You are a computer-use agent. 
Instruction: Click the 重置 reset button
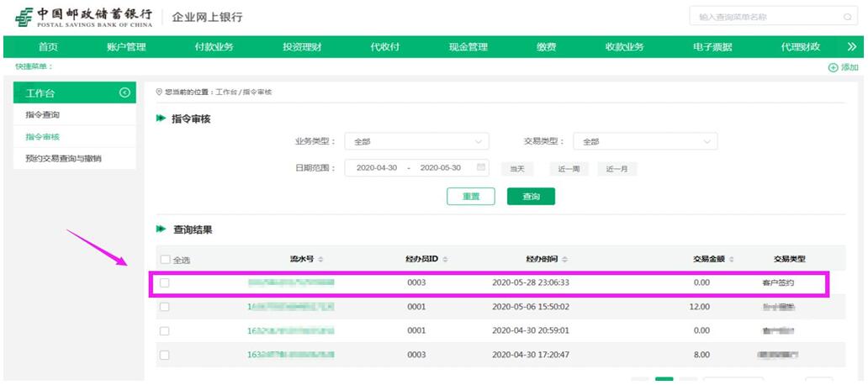[470, 196]
